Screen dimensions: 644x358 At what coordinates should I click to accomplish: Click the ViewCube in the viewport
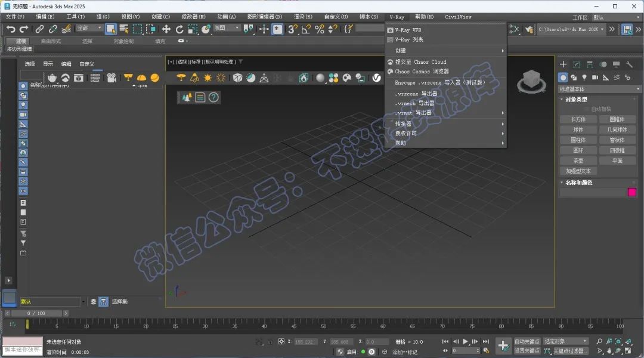[x=531, y=81]
